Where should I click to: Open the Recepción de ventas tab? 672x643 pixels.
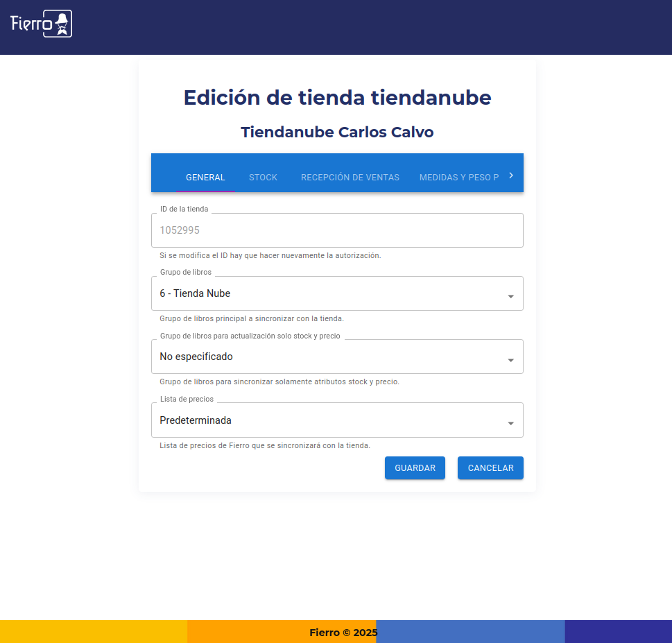(350, 178)
